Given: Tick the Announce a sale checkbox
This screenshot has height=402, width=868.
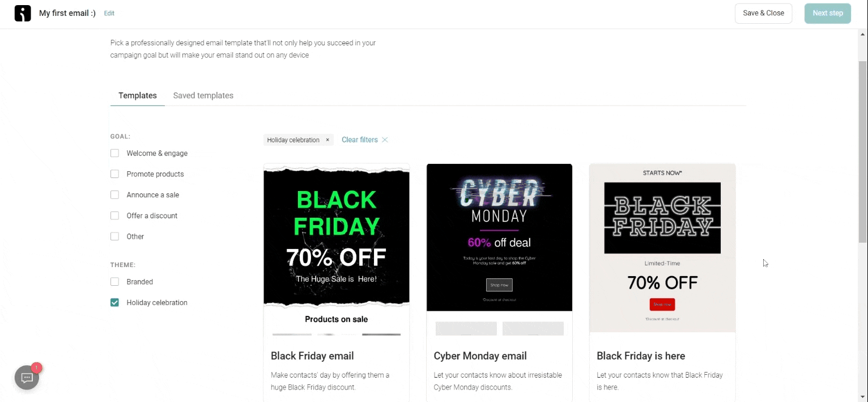Looking at the screenshot, I should tap(115, 195).
